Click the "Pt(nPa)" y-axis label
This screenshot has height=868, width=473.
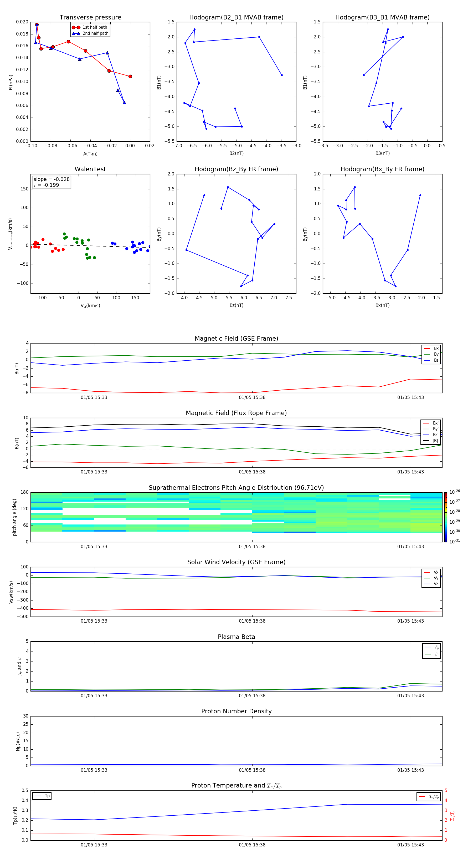tap(11, 82)
